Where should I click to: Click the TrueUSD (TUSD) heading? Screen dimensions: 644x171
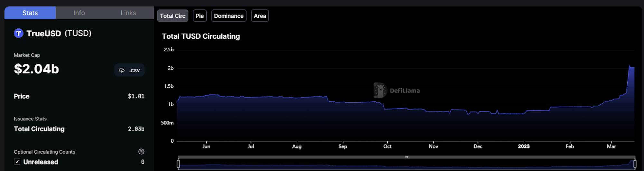59,33
